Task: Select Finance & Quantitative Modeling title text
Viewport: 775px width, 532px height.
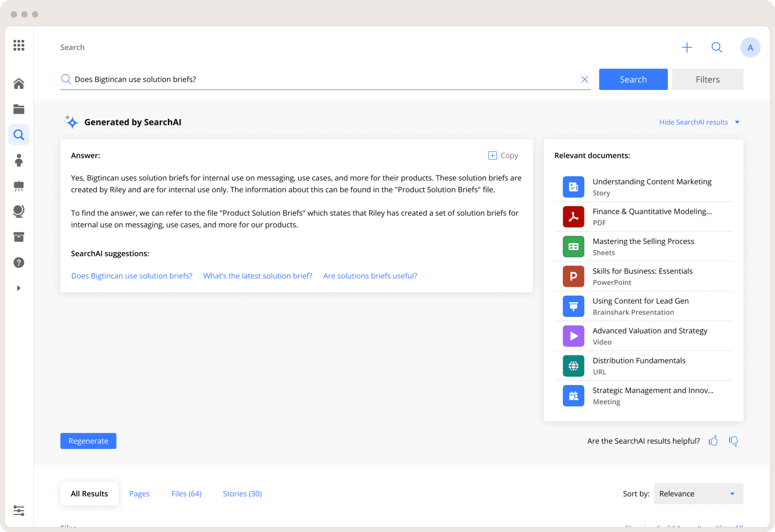Action: [x=652, y=211]
